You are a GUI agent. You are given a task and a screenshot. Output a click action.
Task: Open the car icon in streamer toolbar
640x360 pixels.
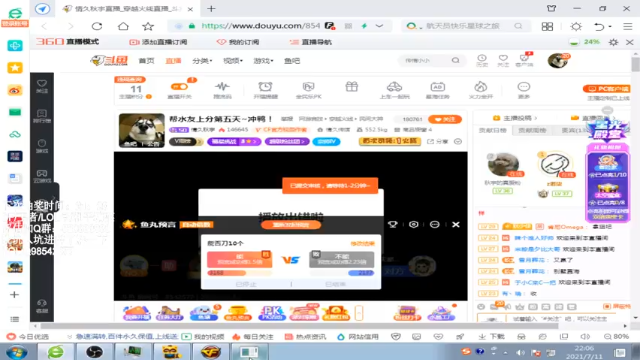point(394,90)
